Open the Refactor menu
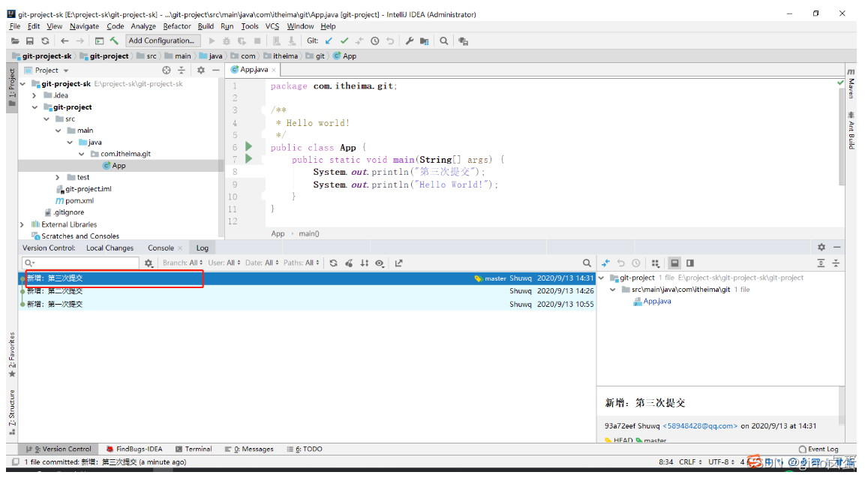868x478 pixels. [176, 26]
